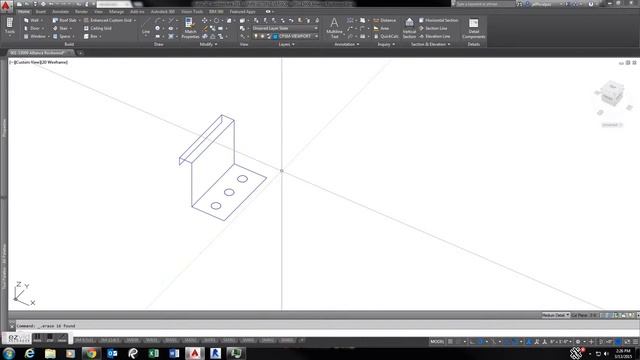
Task: Select the Multiline Text tool
Action: point(334,28)
